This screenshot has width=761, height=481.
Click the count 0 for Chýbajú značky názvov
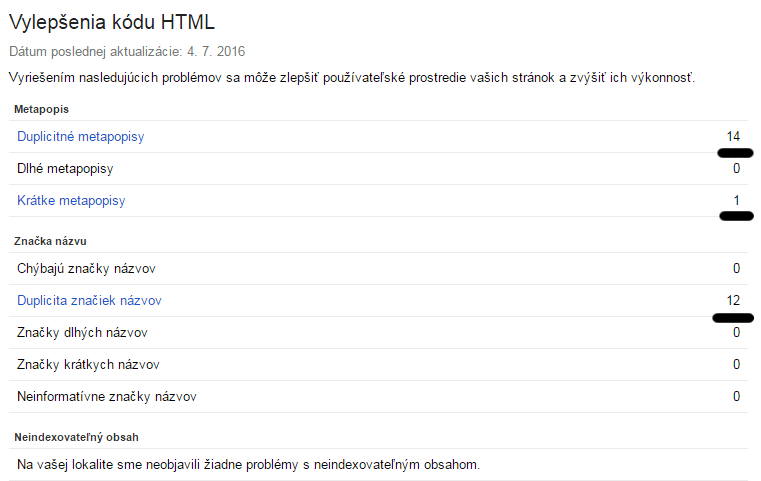(736, 268)
